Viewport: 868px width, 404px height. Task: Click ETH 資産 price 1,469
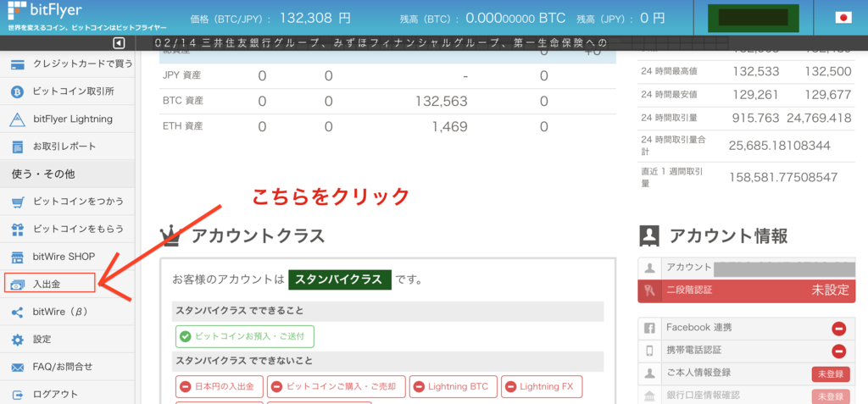click(x=451, y=127)
